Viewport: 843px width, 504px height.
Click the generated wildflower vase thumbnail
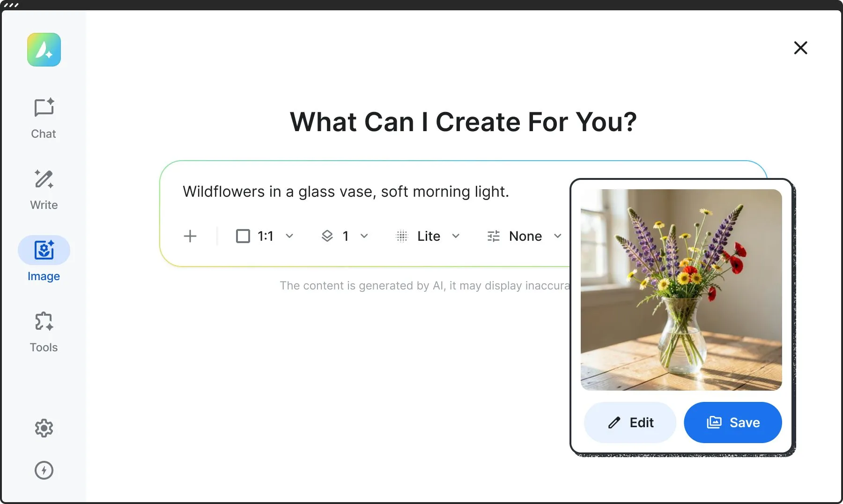coord(681,290)
